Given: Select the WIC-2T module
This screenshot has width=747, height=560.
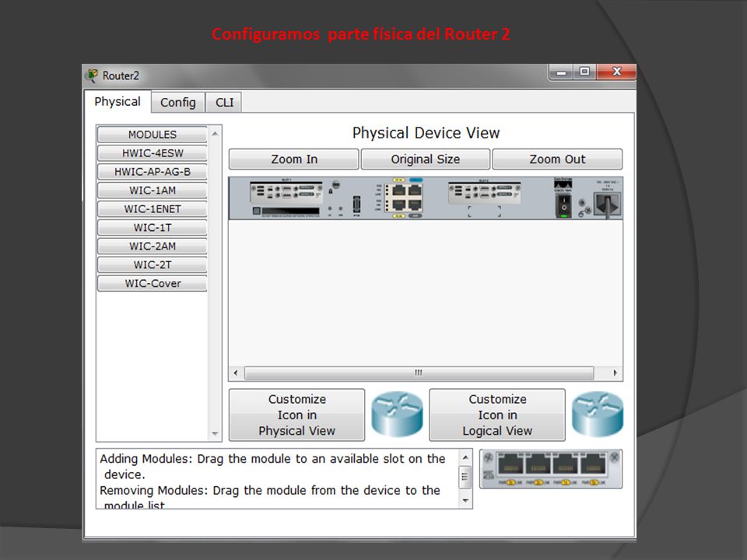Looking at the screenshot, I should 153,264.
